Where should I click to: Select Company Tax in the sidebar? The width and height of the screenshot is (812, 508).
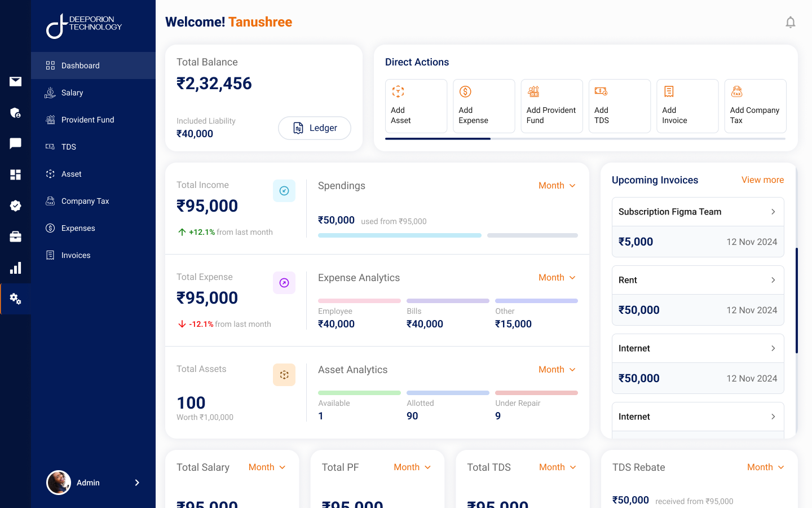85,201
